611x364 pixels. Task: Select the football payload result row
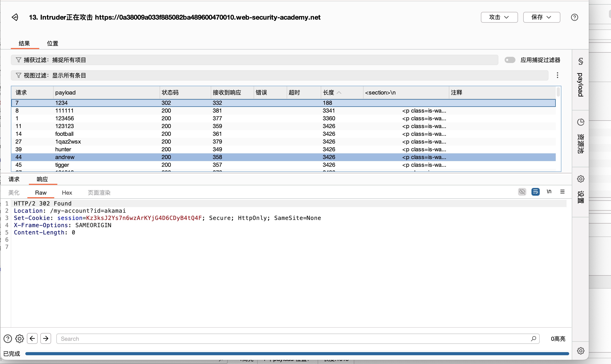[x=65, y=134]
